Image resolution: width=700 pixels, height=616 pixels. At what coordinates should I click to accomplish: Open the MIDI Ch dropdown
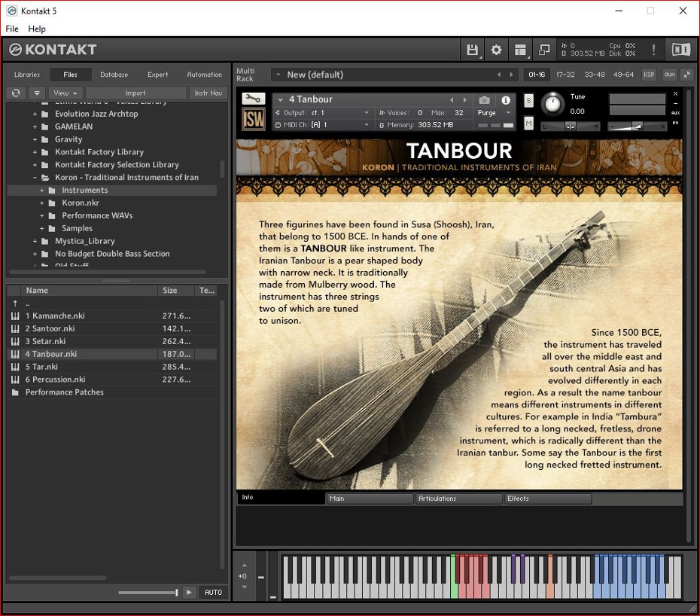367,124
